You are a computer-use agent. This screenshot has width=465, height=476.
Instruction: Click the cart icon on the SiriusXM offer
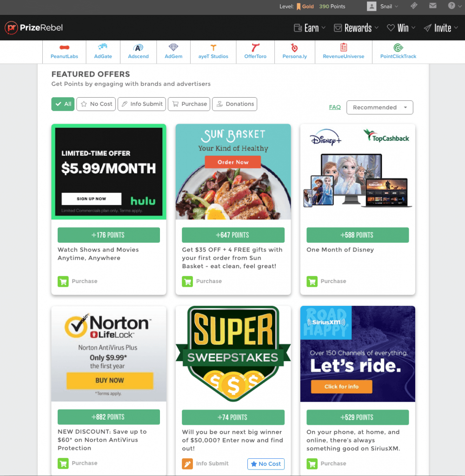coord(312,463)
